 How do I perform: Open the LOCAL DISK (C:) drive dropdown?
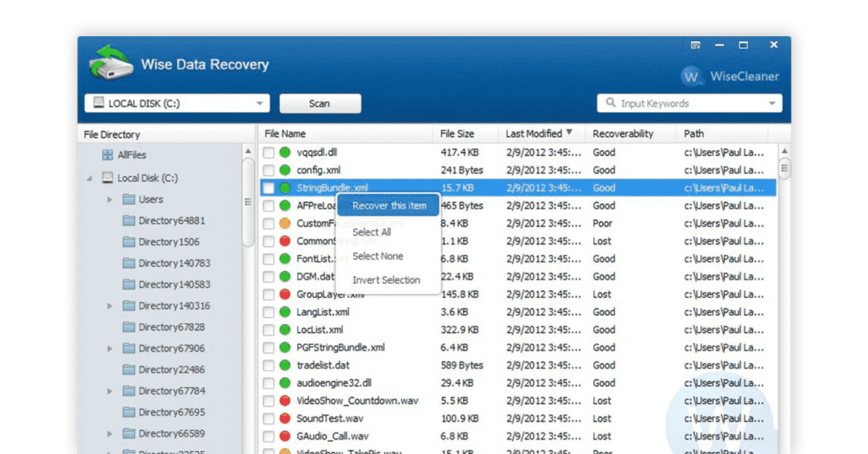[176, 103]
